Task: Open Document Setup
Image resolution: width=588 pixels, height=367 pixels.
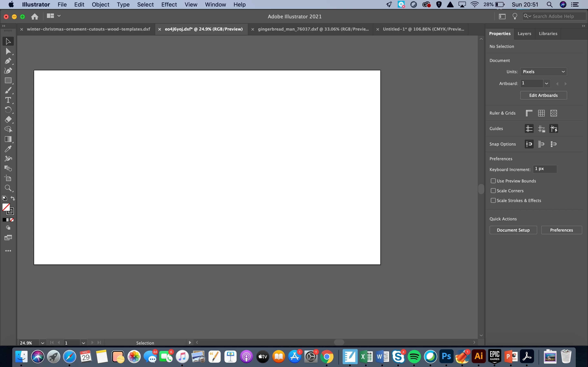Action: 513,230
